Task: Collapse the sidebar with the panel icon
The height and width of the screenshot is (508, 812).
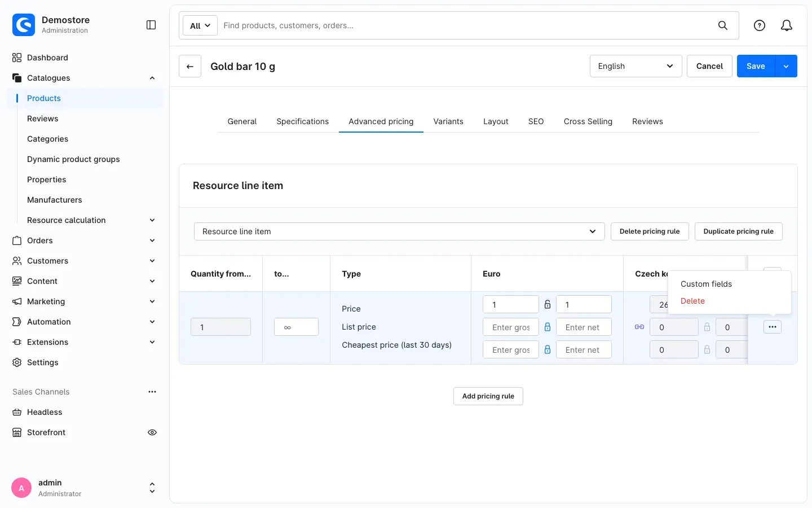Action: [151, 25]
